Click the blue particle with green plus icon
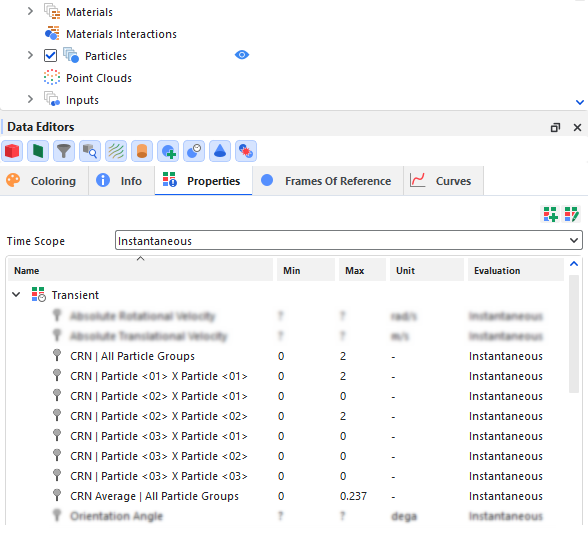This screenshot has height=536, width=588. pos(168,151)
